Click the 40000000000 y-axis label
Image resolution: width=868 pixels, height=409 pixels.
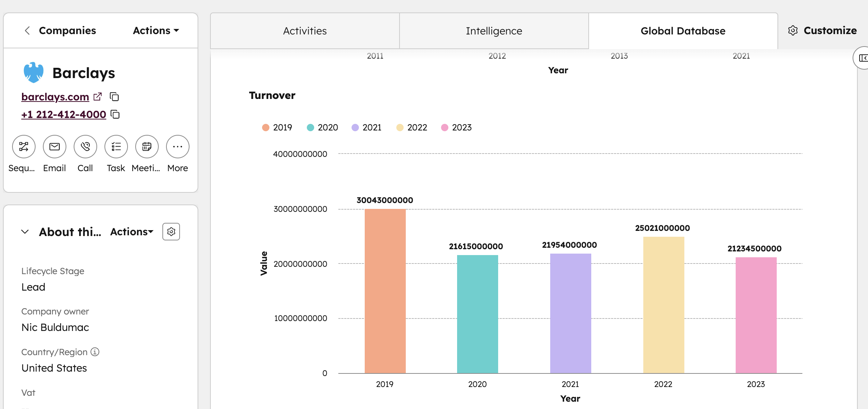(300, 154)
